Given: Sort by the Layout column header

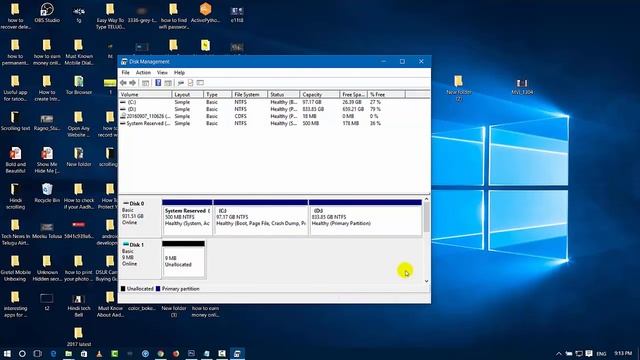Looking at the screenshot, I should (187, 94).
